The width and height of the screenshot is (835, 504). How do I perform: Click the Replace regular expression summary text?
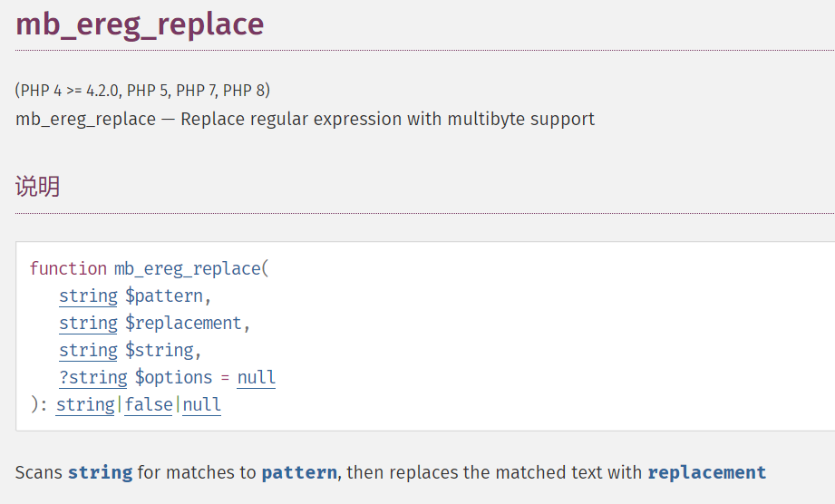(387, 119)
